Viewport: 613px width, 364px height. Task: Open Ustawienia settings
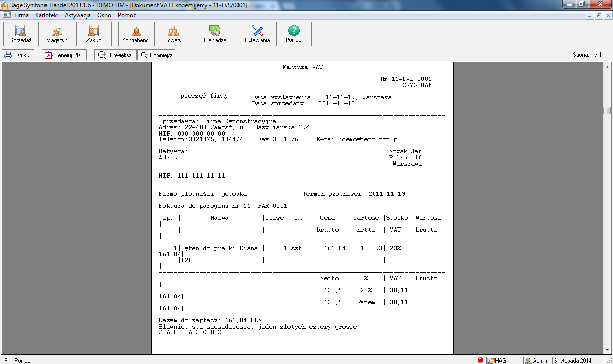pyautogui.click(x=257, y=34)
